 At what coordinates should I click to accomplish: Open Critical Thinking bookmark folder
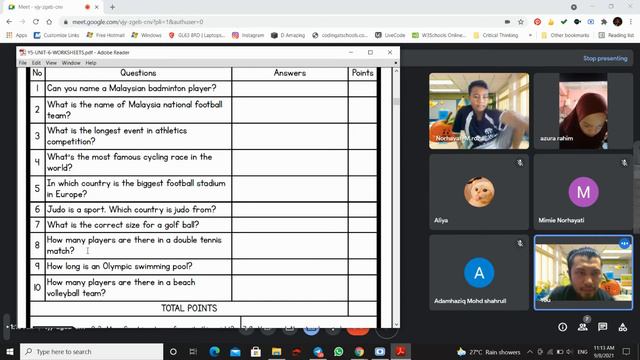point(496,36)
